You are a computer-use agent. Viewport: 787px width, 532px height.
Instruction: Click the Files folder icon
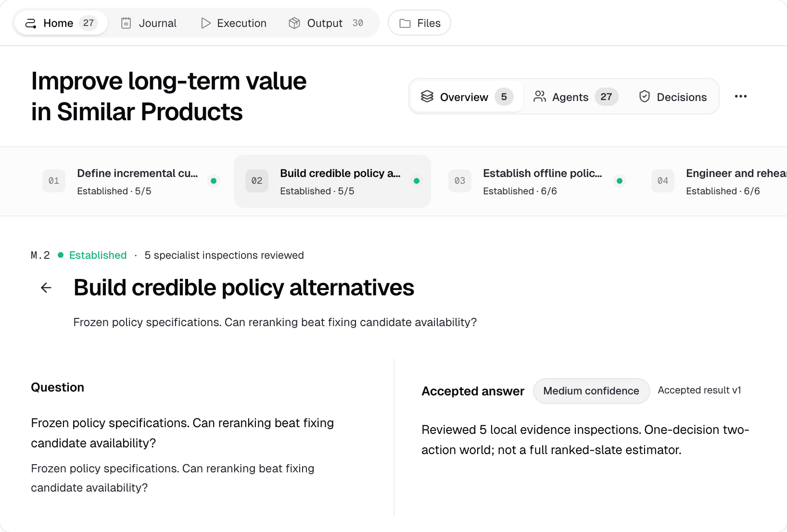405,23
